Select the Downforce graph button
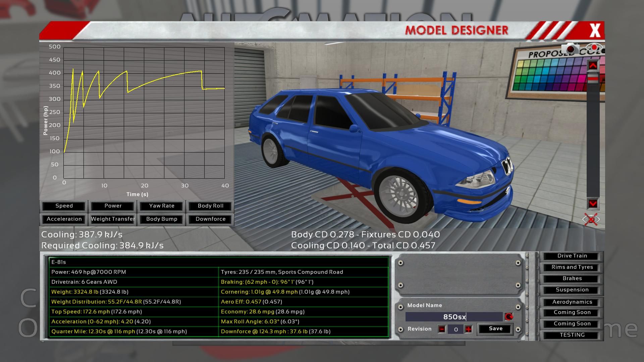 click(x=210, y=219)
